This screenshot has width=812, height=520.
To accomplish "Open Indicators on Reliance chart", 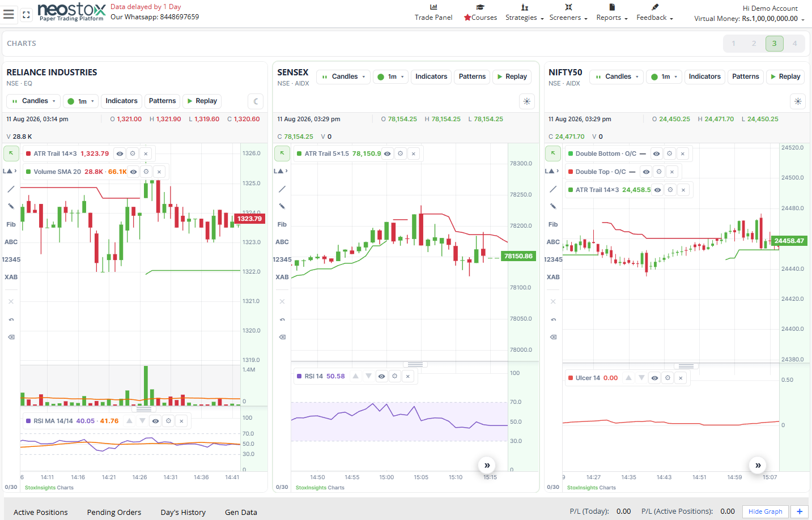I will [121, 101].
